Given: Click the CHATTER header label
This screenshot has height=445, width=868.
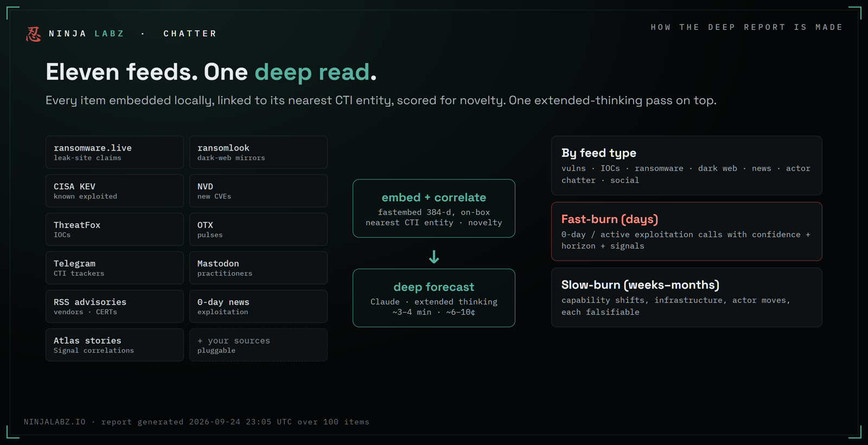Looking at the screenshot, I should click(x=190, y=34).
